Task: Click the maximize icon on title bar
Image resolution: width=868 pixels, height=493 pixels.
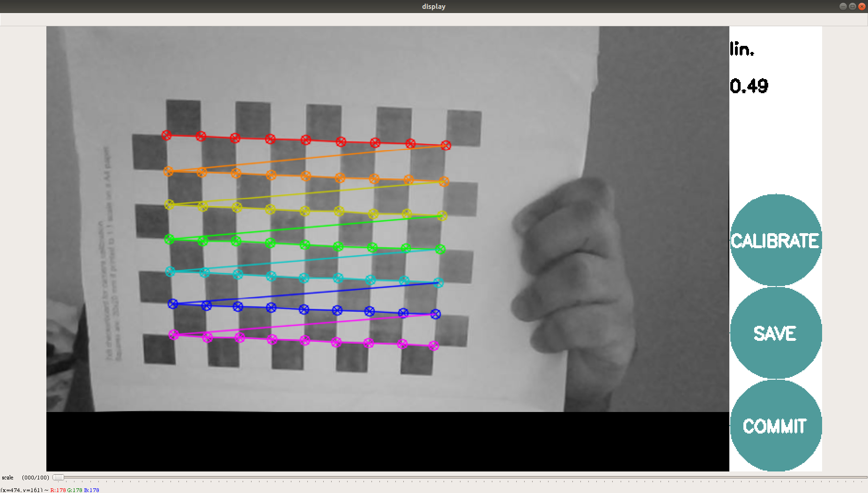Action: click(852, 6)
